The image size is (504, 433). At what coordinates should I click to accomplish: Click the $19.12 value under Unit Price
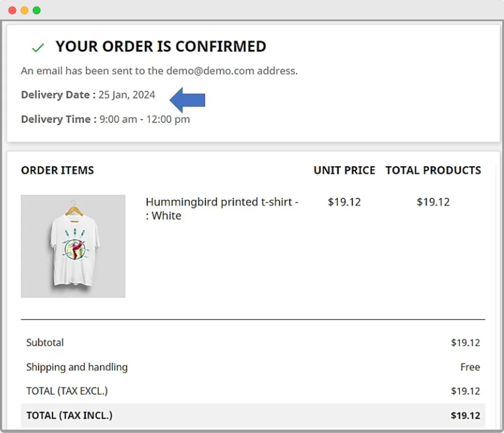coord(345,202)
